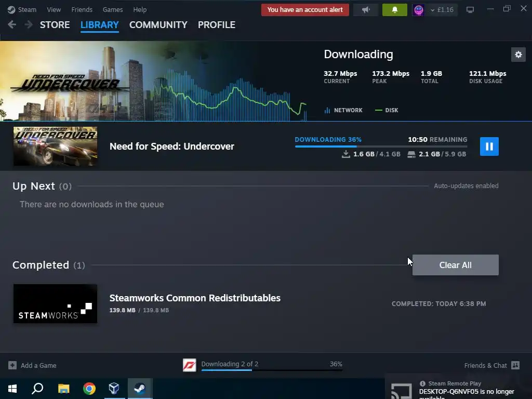532x399 pixels.
Task: Go to the STORE tab
Action: [x=55, y=25]
